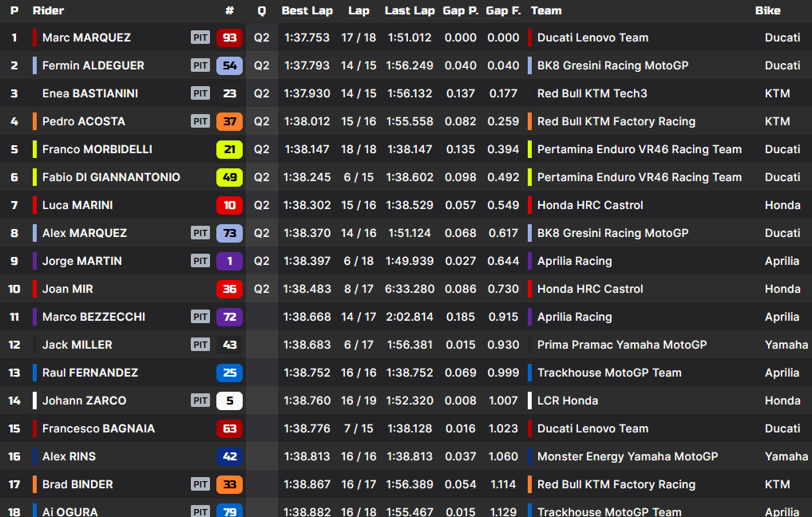This screenshot has height=517, width=812.
Task: Click gap value 0.999 for Raul FERNANDEZ
Action: pos(503,373)
